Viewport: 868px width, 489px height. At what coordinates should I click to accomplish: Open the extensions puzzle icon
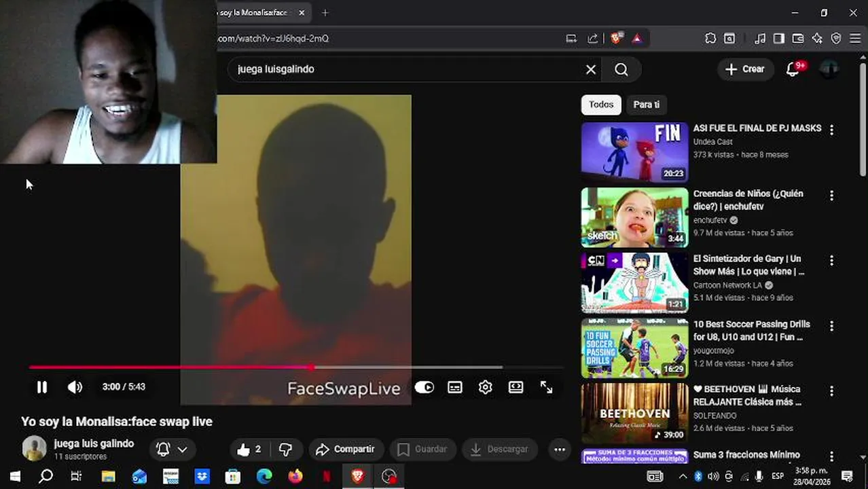pos(710,39)
